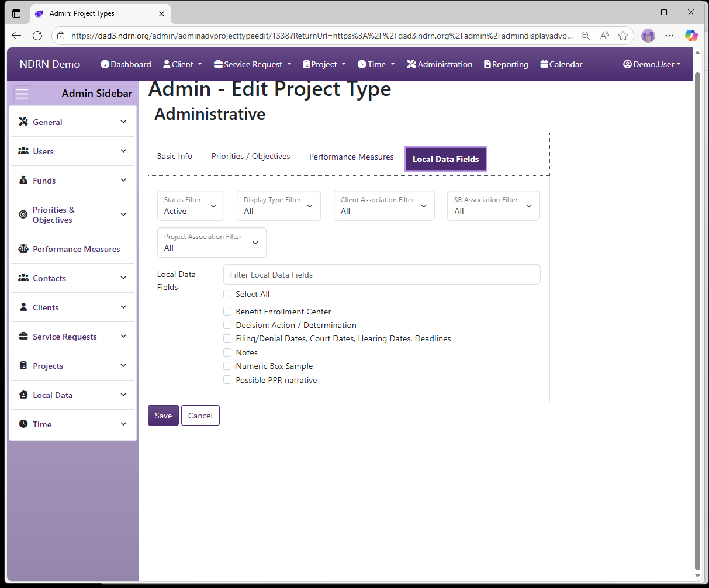Check the Notes checkbox
This screenshot has width=709, height=588.
coord(227,352)
